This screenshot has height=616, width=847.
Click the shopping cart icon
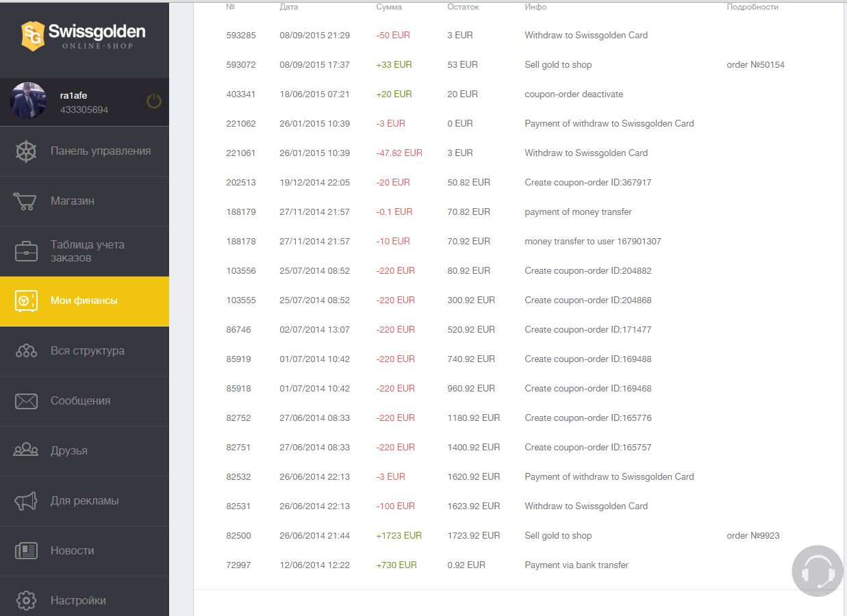pyautogui.click(x=25, y=201)
